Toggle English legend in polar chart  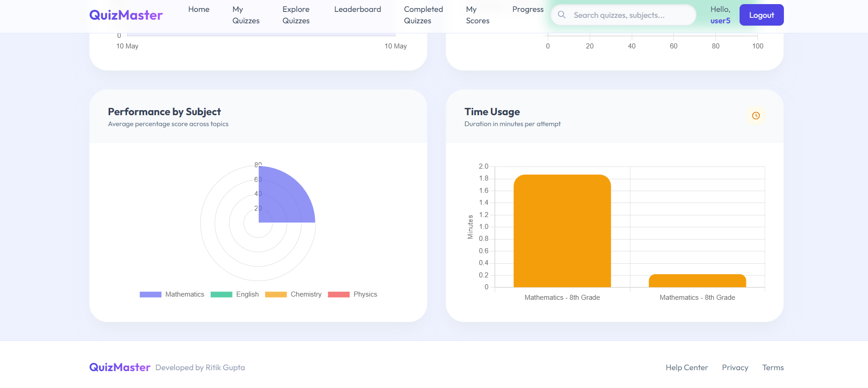click(234, 294)
